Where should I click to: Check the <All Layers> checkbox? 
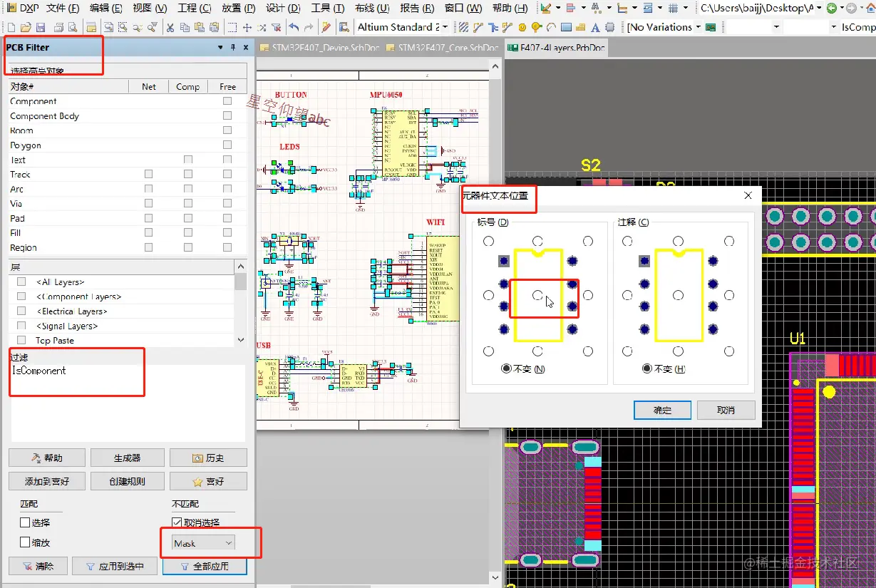[21, 282]
